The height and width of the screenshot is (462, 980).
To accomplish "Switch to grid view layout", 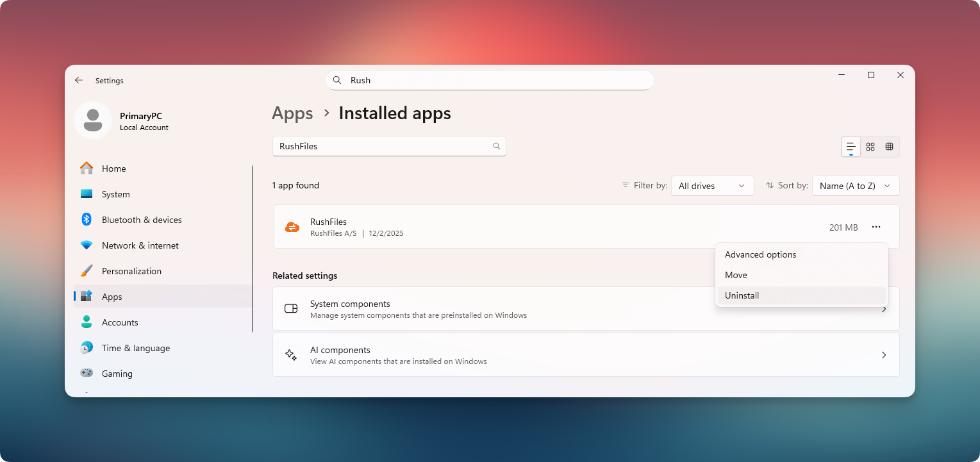I will tap(870, 147).
